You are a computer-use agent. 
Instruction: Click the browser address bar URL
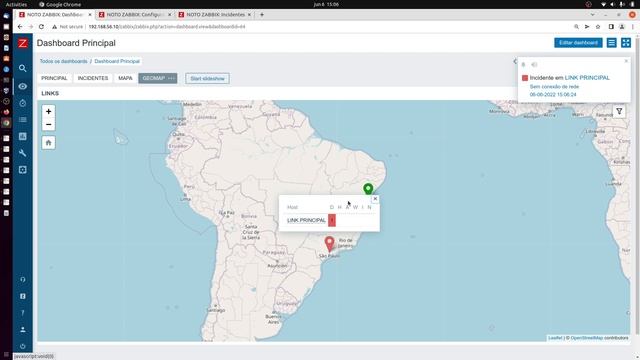point(167,27)
